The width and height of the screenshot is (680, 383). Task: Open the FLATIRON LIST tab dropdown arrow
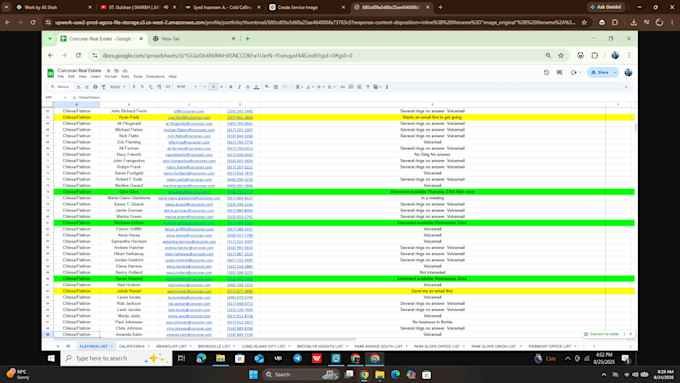point(111,346)
